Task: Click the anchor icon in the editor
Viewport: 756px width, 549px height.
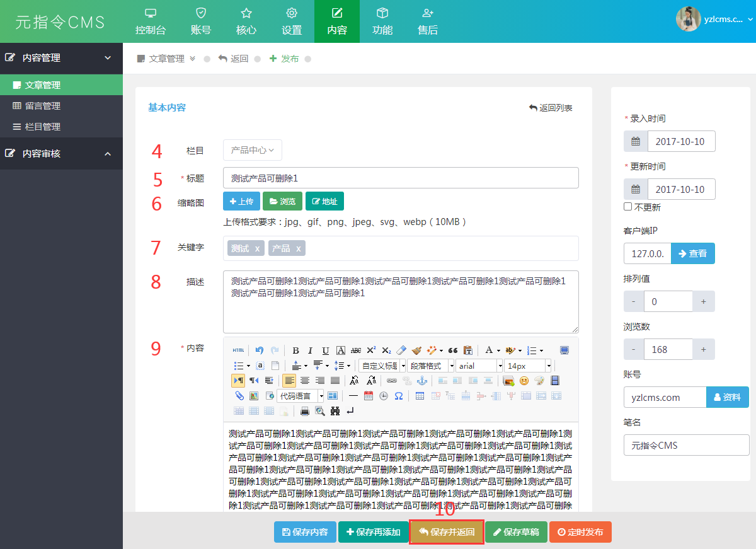Action: pos(422,381)
